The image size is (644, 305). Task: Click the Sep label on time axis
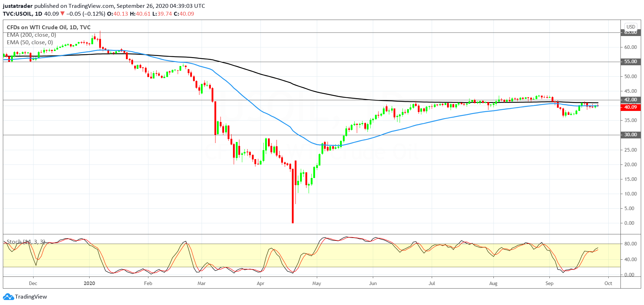click(x=549, y=283)
